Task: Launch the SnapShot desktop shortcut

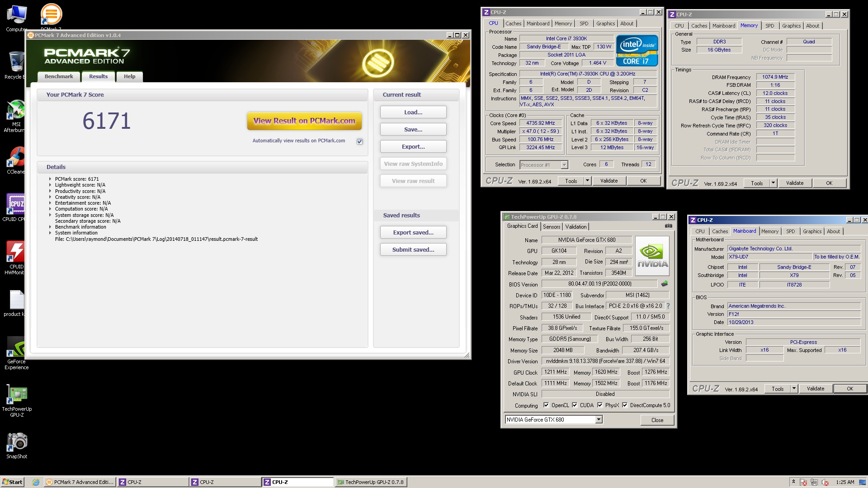Action: click(x=17, y=445)
